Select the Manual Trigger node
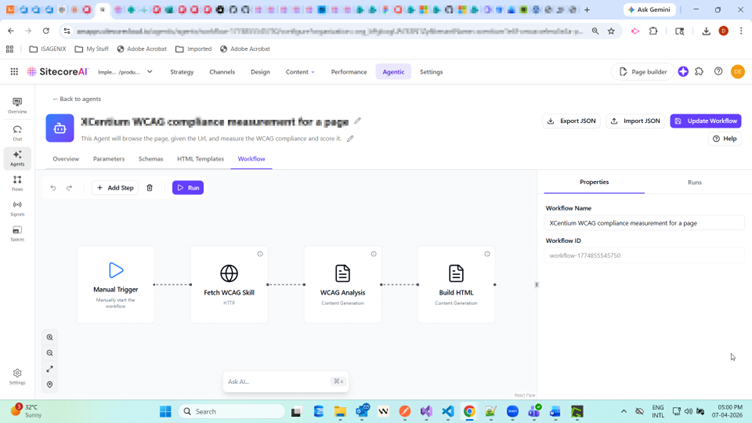752x423 pixels. click(x=116, y=284)
